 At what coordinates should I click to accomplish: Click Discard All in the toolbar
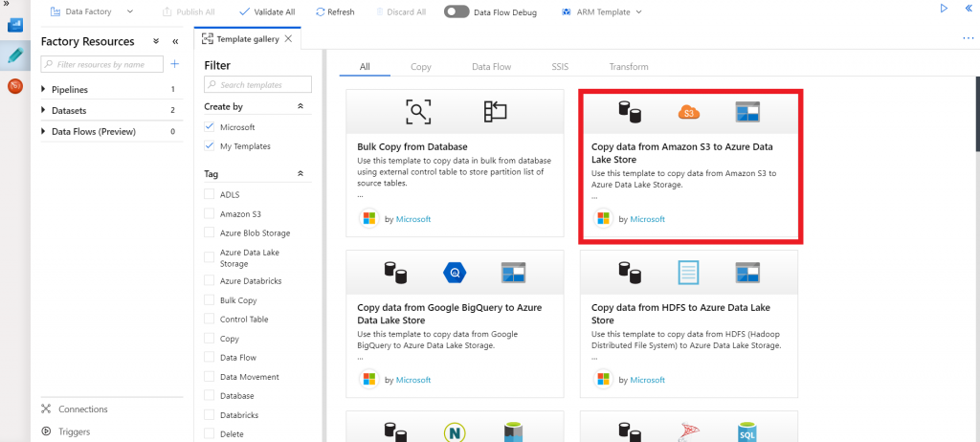point(401,11)
